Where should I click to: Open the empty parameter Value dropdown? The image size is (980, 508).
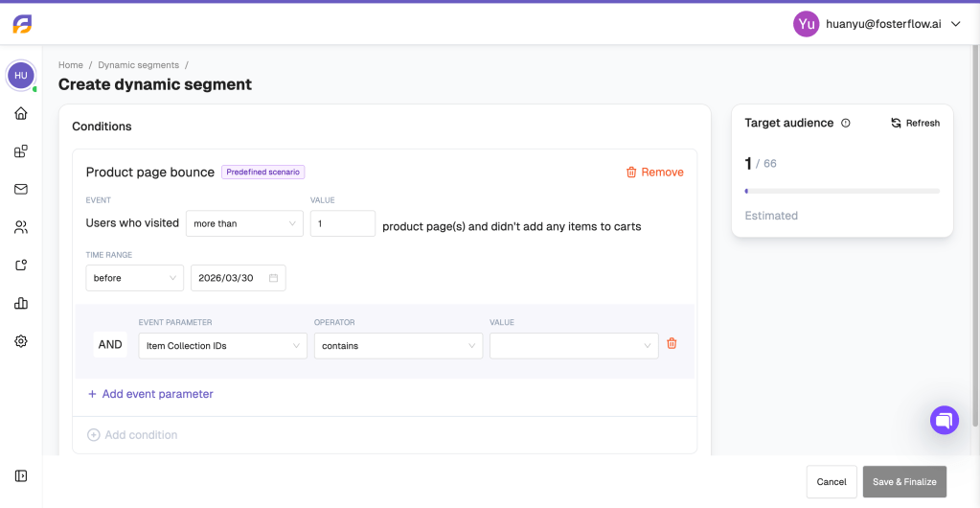tap(574, 345)
